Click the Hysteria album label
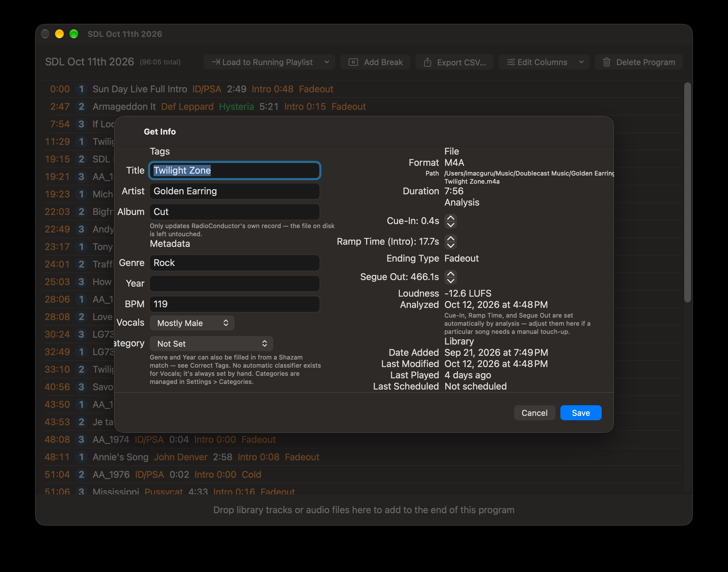 click(236, 106)
